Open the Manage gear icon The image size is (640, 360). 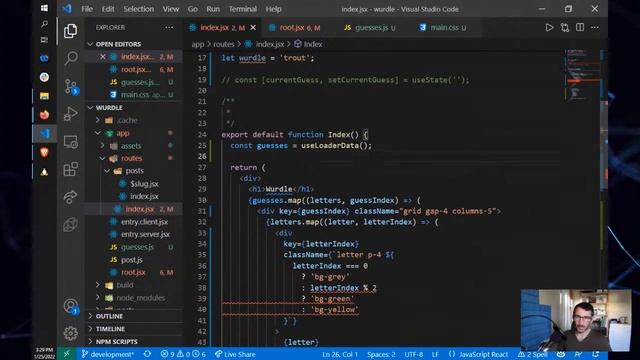pos(70,333)
